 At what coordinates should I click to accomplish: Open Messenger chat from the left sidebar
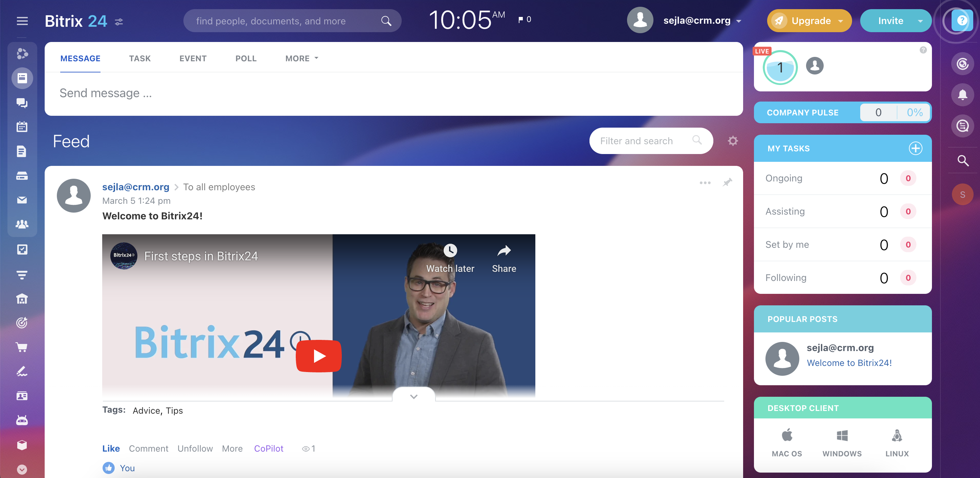(x=22, y=103)
